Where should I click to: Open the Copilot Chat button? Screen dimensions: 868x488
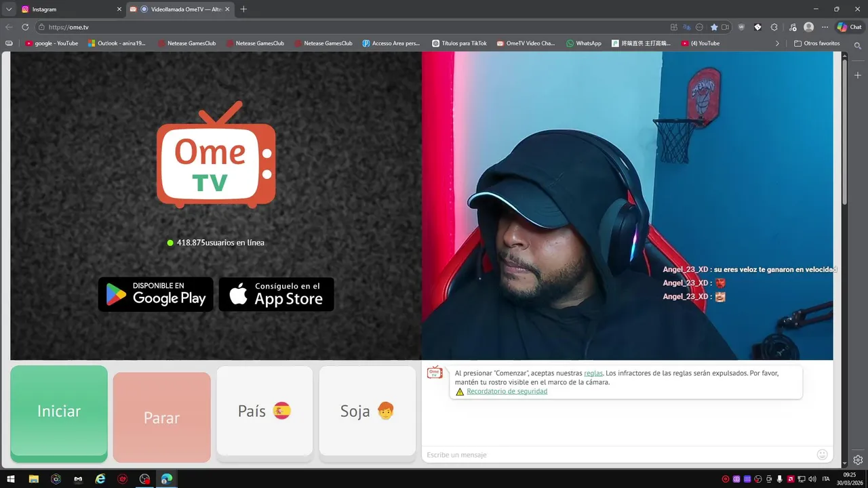850,27
